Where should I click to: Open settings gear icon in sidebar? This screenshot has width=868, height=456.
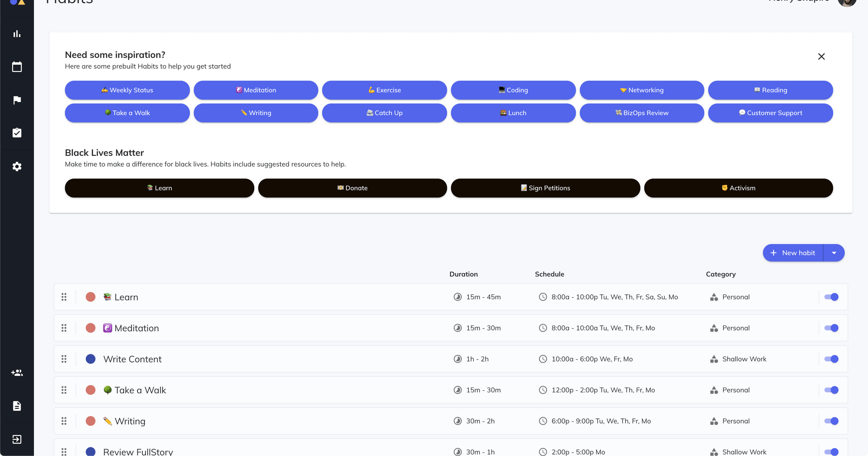pyautogui.click(x=17, y=166)
